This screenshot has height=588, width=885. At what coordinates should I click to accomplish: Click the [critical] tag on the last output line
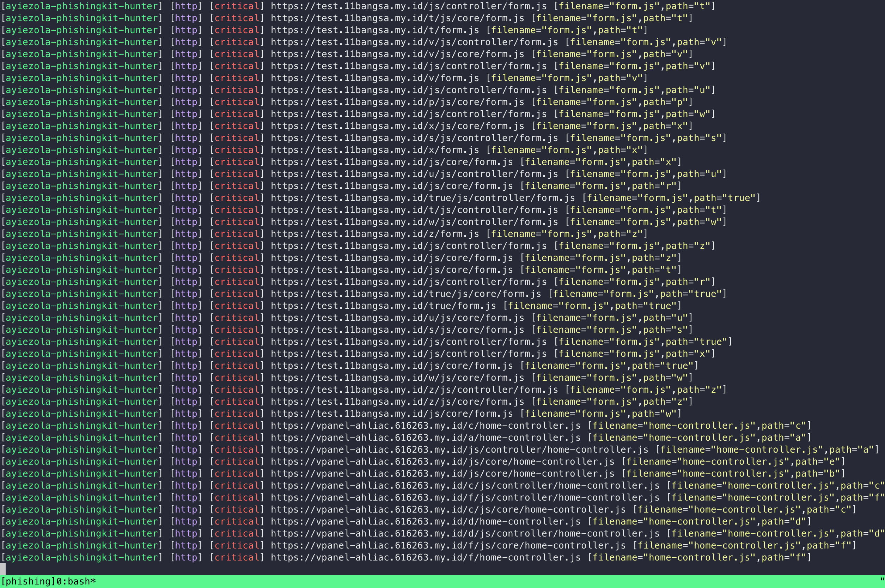pos(237,558)
